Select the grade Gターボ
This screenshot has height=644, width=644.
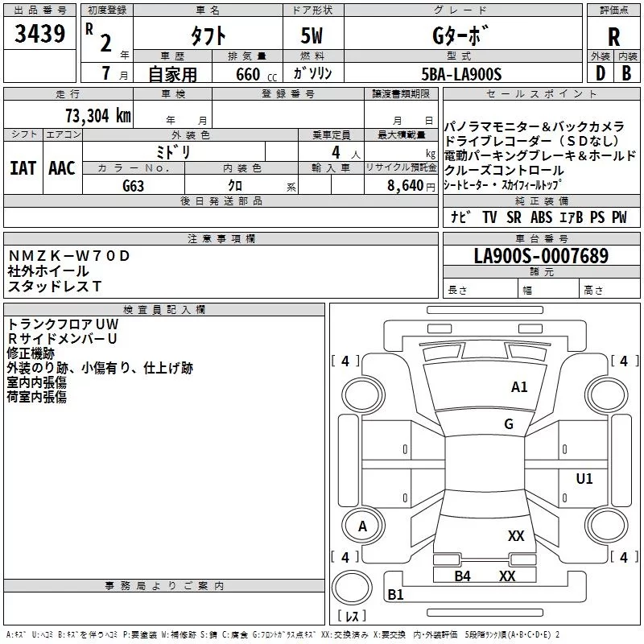coord(461,35)
